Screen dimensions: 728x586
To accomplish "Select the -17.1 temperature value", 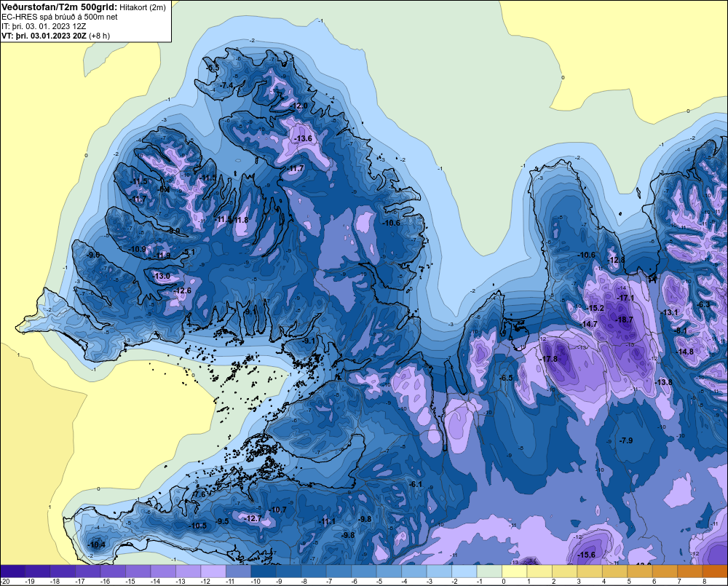I will point(625,298).
